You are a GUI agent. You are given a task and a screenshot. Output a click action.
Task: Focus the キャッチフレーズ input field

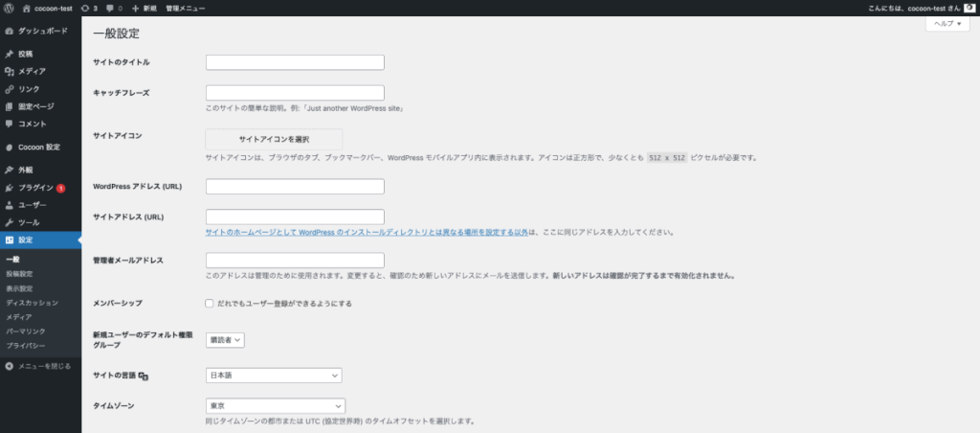pos(295,93)
